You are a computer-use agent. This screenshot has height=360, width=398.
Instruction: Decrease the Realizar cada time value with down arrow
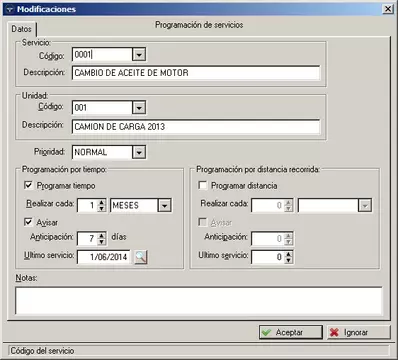[102, 209]
